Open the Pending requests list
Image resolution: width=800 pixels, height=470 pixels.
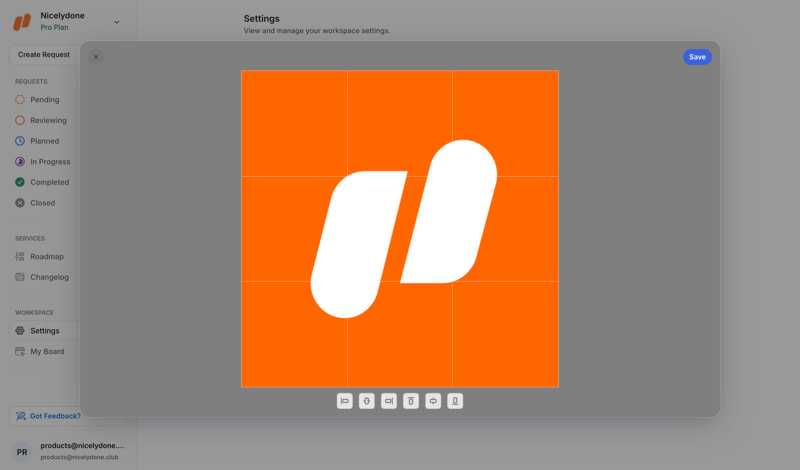(x=44, y=100)
